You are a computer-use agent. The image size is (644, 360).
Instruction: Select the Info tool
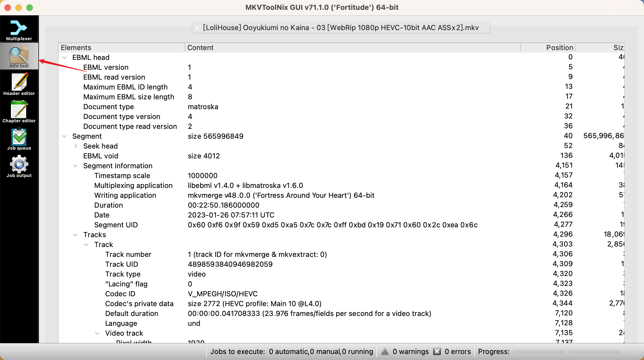[x=19, y=57]
